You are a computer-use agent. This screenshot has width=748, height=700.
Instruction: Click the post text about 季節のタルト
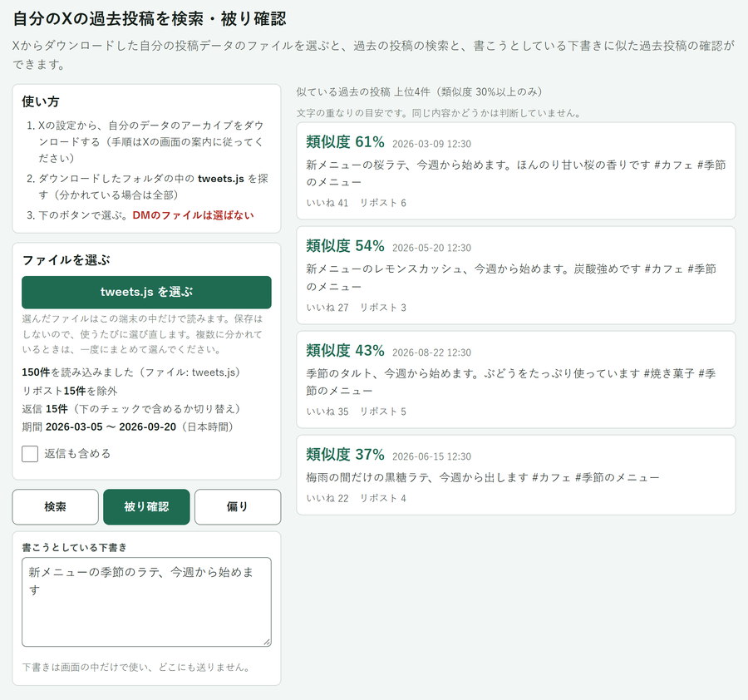511,382
